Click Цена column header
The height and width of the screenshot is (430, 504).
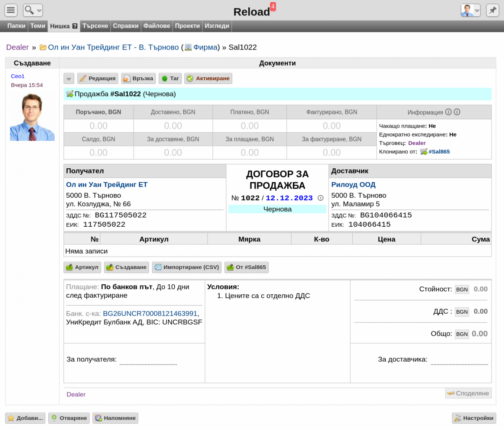pos(386,239)
